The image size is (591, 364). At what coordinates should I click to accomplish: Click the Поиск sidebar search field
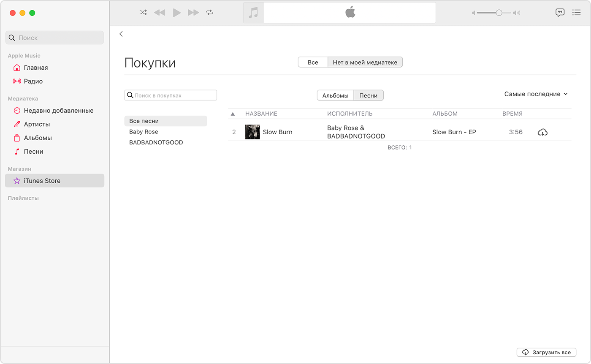tap(54, 38)
